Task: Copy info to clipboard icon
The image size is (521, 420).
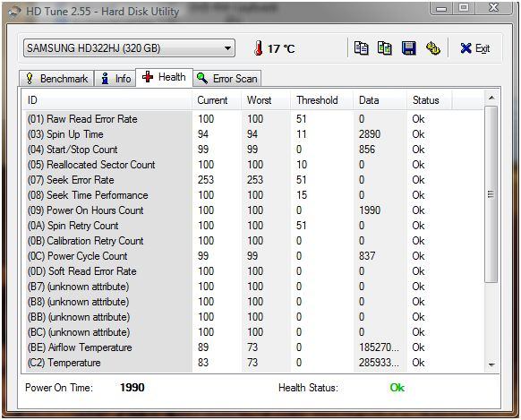Action: [x=361, y=48]
